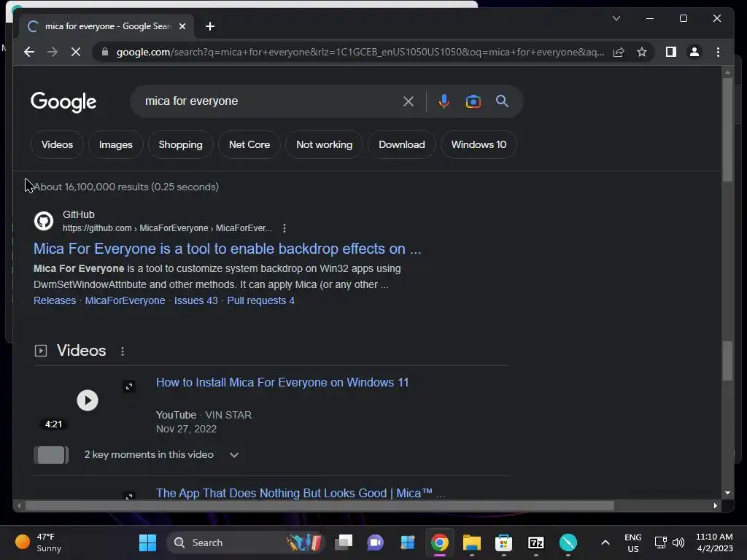747x560 pixels.
Task: Open the GitHub result options menu
Action: (x=285, y=228)
